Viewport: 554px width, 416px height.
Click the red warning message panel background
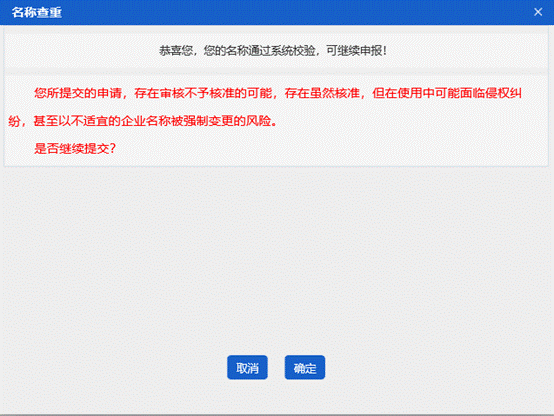[276, 120]
